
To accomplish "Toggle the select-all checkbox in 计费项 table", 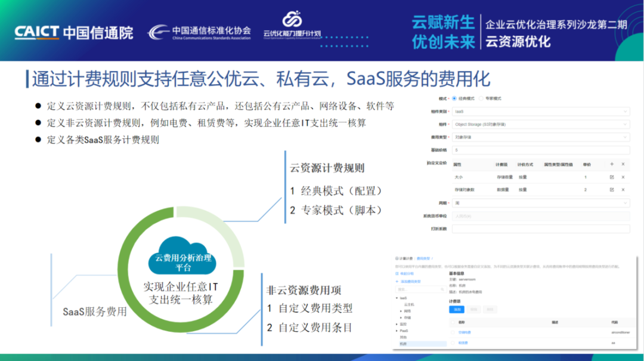I will (453, 322).
